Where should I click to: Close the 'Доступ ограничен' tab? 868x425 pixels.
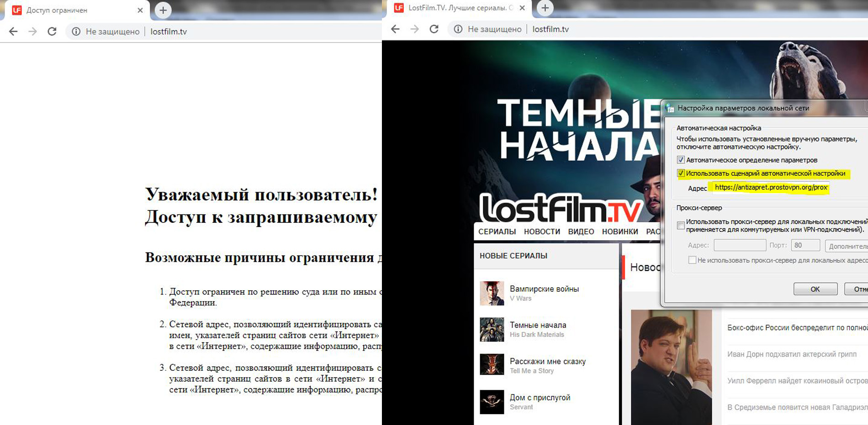click(140, 10)
